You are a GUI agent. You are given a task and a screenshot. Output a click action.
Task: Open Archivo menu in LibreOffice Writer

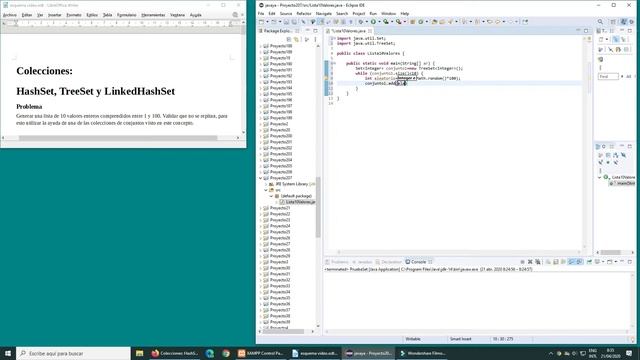click(10, 15)
